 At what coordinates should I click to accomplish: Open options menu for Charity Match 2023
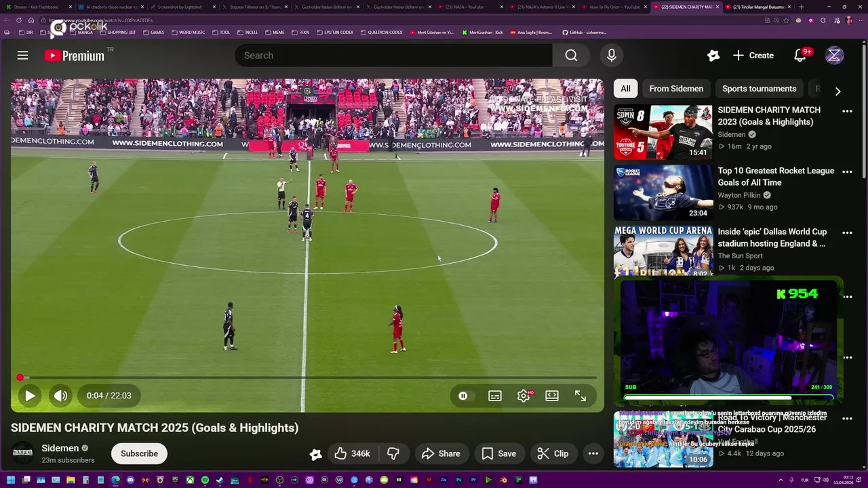(847, 111)
